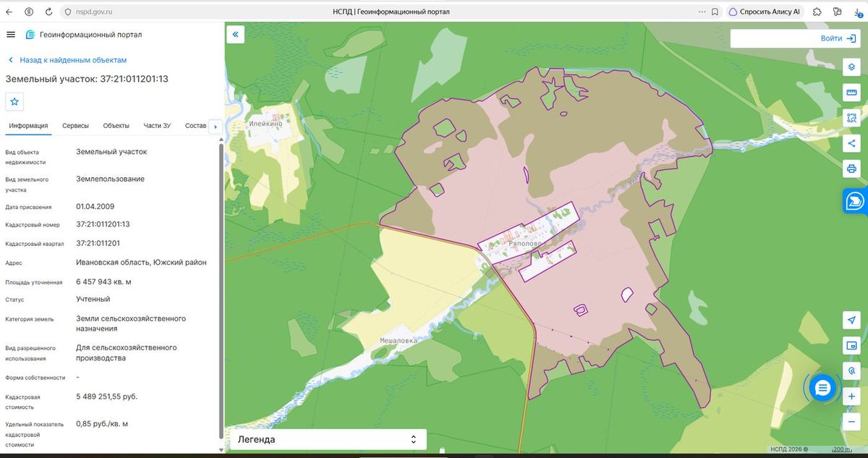Open the Объекты tab

point(116,126)
